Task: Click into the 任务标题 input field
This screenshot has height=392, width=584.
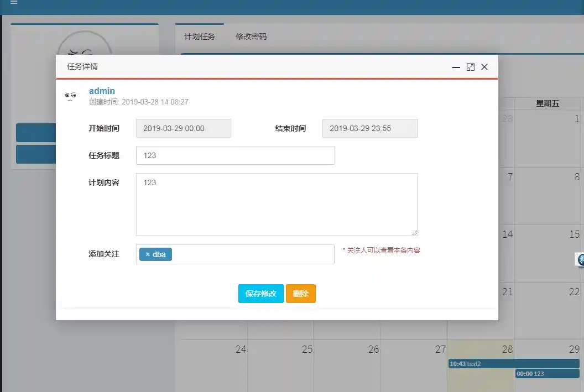Action: point(235,155)
